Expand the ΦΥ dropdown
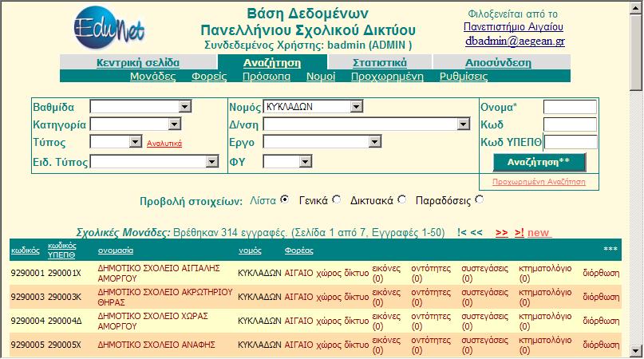 tap(287, 161)
